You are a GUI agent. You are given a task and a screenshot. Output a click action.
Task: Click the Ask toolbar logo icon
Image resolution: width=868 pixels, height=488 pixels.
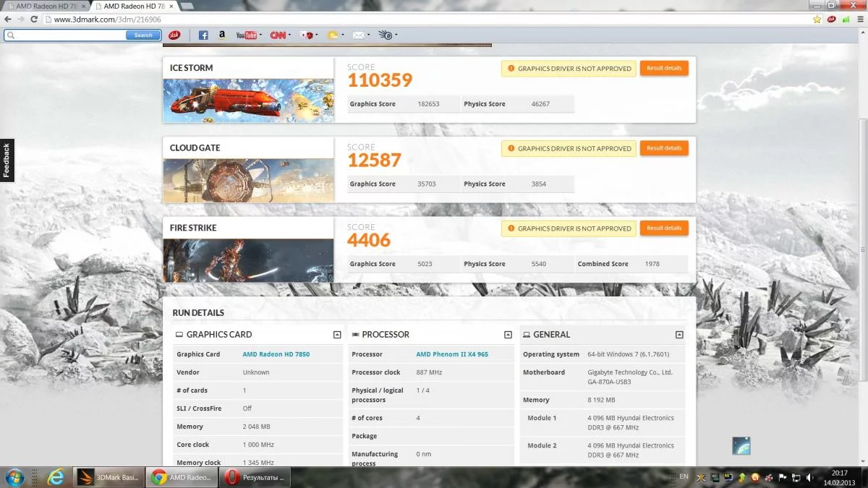pos(174,35)
